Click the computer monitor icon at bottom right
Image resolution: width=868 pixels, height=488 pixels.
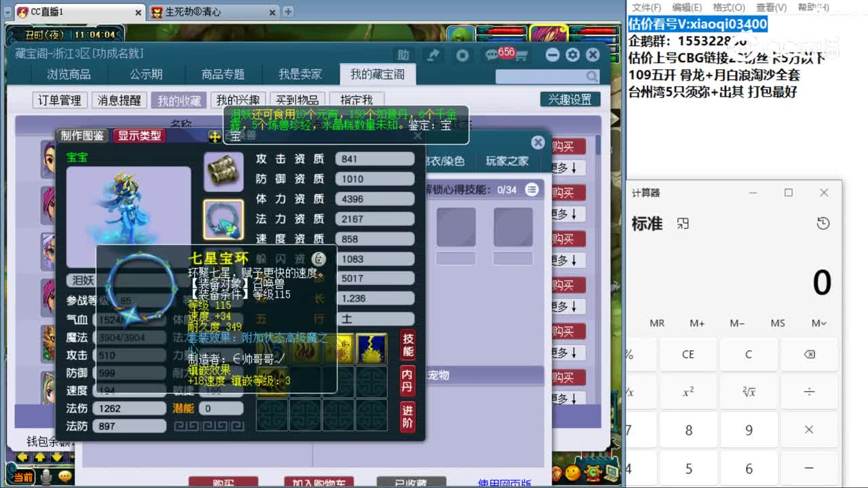[611, 472]
